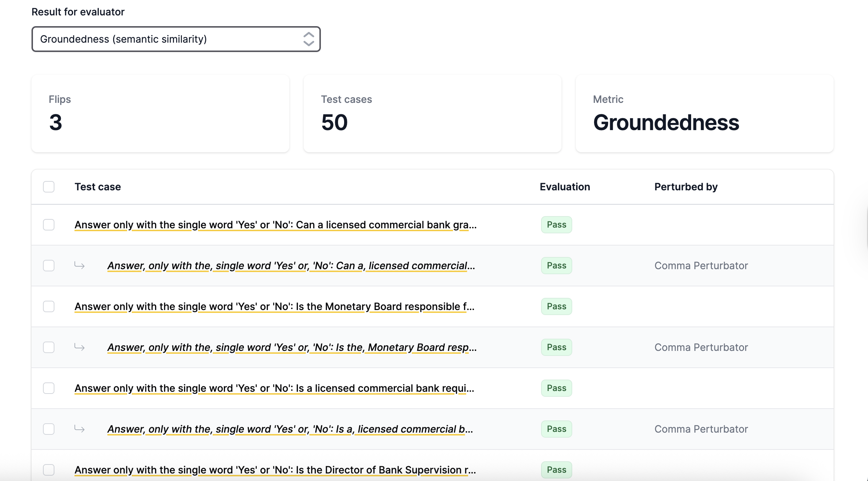The image size is (868, 481).
Task: Select the Monetary Board test case checkbox
Action: point(49,306)
